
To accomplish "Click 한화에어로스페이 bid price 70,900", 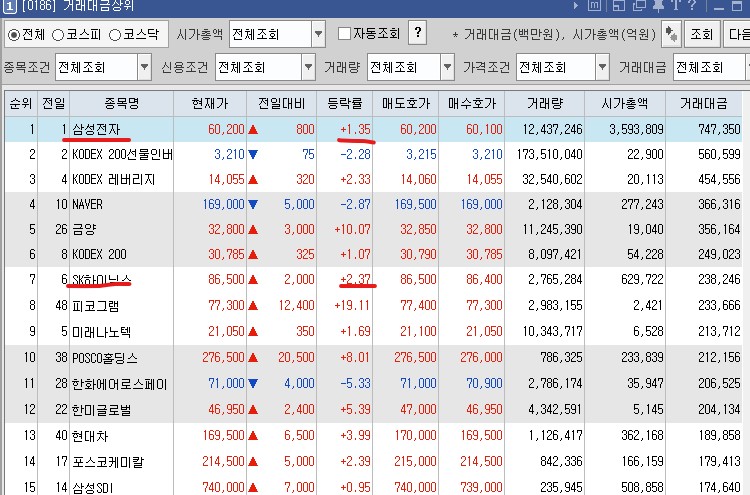I will click(485, 384).
